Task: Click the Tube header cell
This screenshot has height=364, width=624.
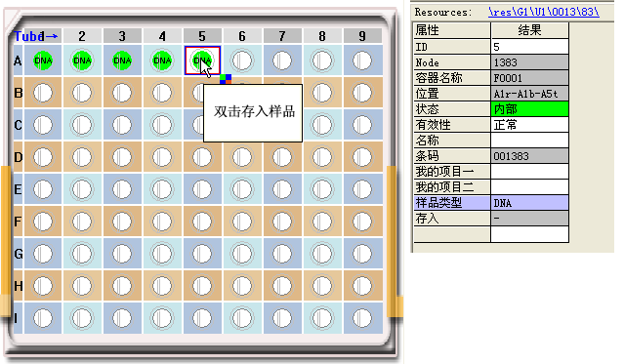Action: point(37,36)
